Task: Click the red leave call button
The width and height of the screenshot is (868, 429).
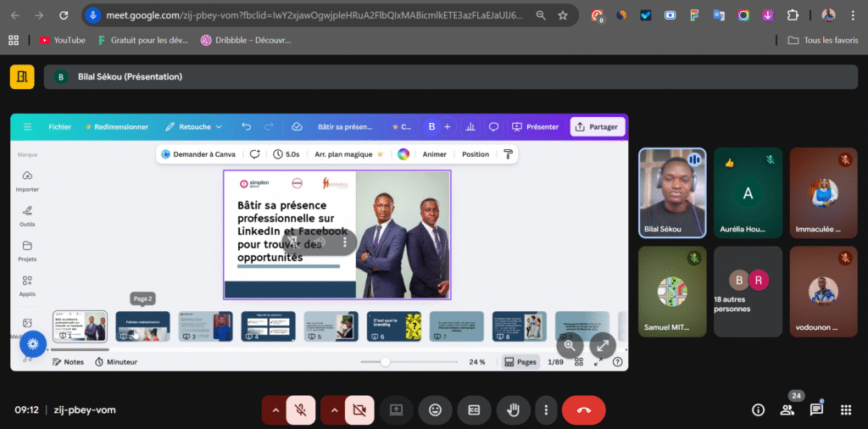Action: [x=583, y=409]
